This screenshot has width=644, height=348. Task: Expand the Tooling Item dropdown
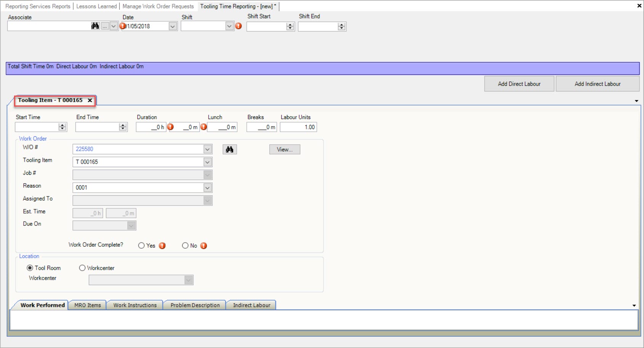click(207, 162)
